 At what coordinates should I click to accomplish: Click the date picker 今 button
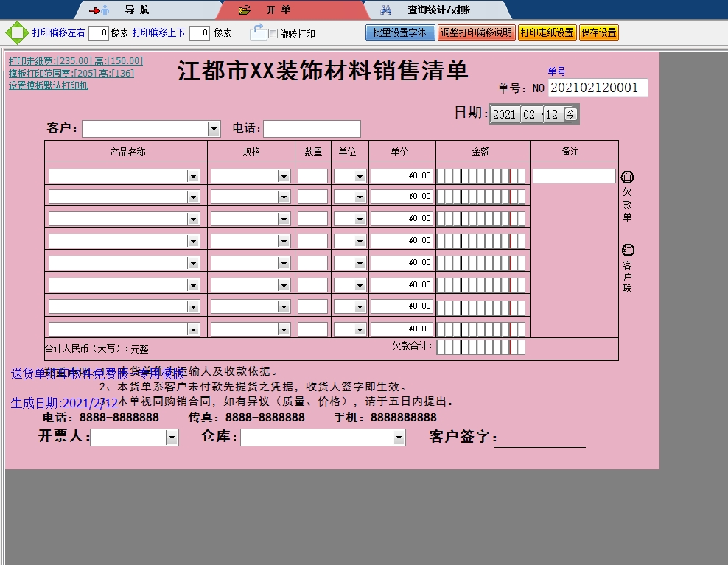pyautogui.click(x=570, y=114)
